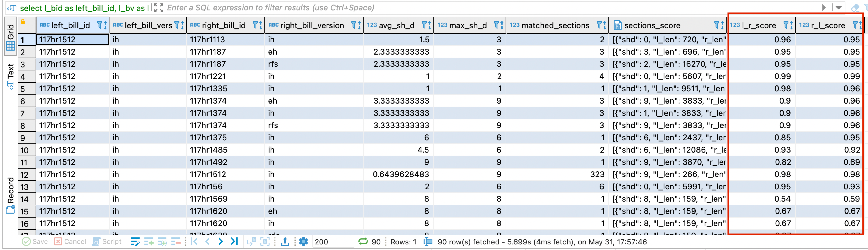
Task: Open the Record view tab
Action: (x=10, y=195)
